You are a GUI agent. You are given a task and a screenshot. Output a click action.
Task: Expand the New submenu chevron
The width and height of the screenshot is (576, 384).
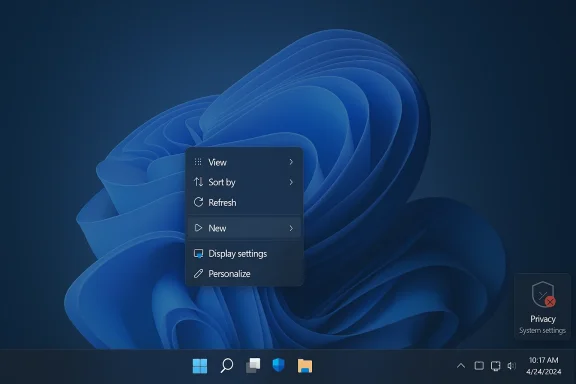pyautogui.click(x=291, y=228)
